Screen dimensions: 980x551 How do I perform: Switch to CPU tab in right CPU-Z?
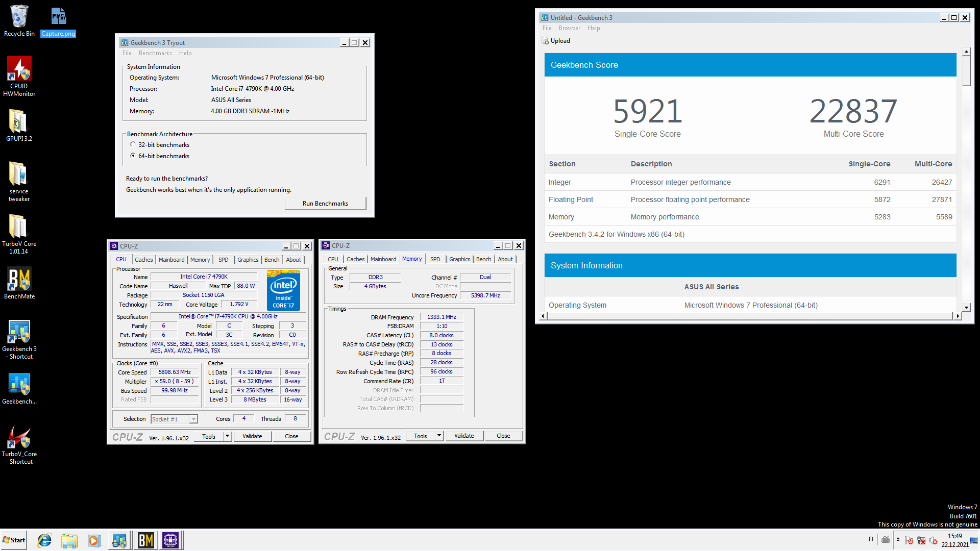[x=333, y=259]
